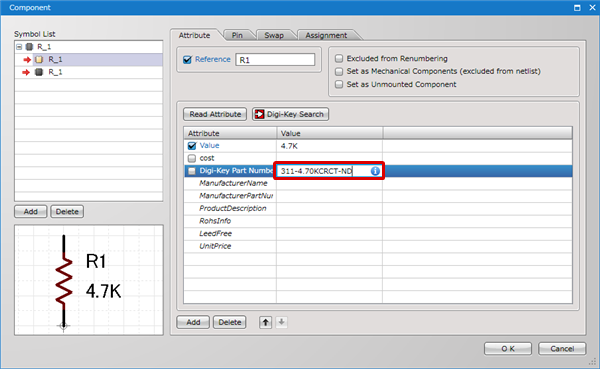Click the Value cell showing 4.7K
600x369 pixels.
click(x=329, y=146)
